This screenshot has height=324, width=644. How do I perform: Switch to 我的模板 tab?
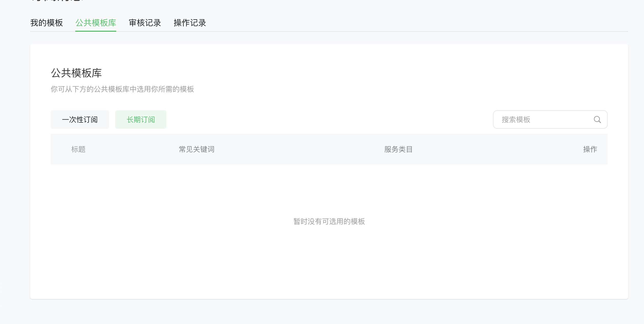pyautogui.click(x=47, y=23)
